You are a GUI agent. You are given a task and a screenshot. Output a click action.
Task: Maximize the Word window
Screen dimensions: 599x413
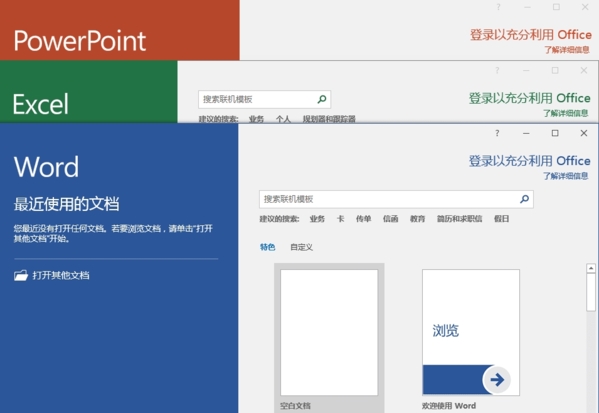pyautogui.click(x=555, y=133)
